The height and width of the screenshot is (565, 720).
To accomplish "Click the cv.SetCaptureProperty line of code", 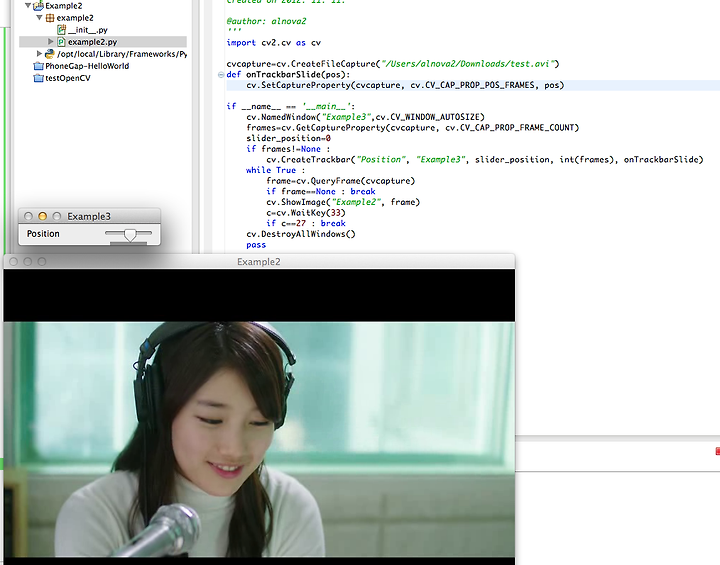I will click(x=405, y=85).
